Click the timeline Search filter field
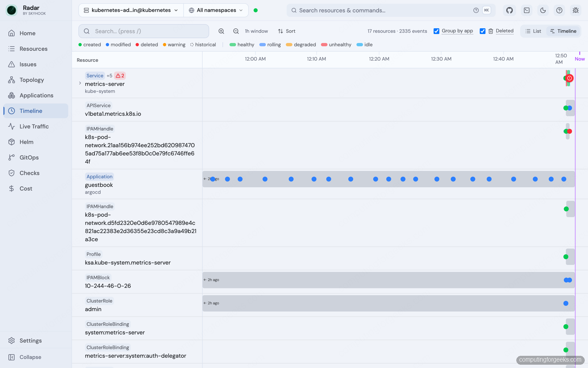 [x=144, y=31]
